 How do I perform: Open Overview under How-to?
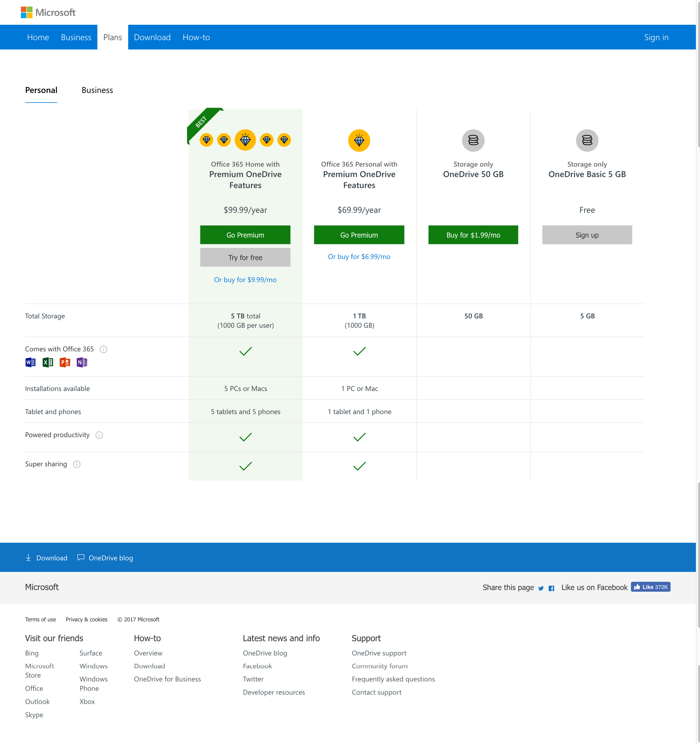[148, 653]
